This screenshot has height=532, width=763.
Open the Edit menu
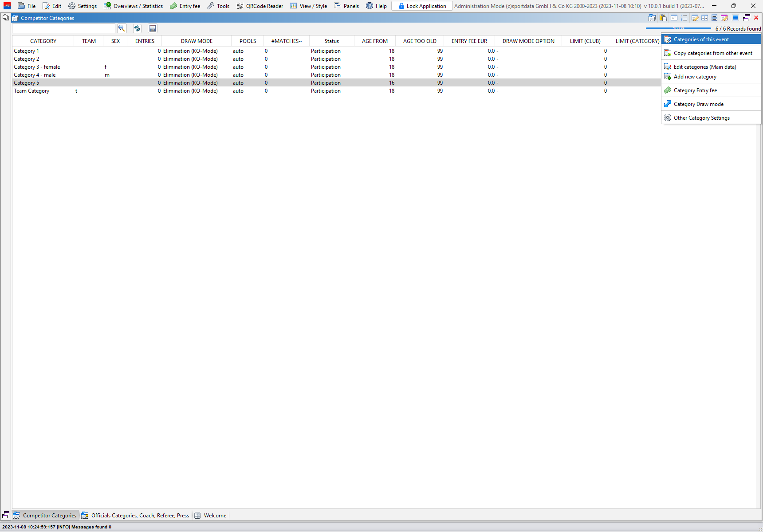pos(52,6)
